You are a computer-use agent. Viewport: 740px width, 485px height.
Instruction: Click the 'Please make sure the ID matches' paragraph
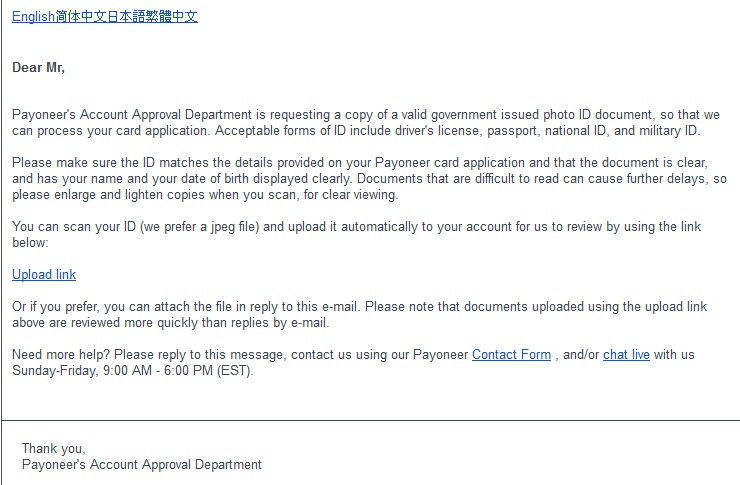[369, 178]
